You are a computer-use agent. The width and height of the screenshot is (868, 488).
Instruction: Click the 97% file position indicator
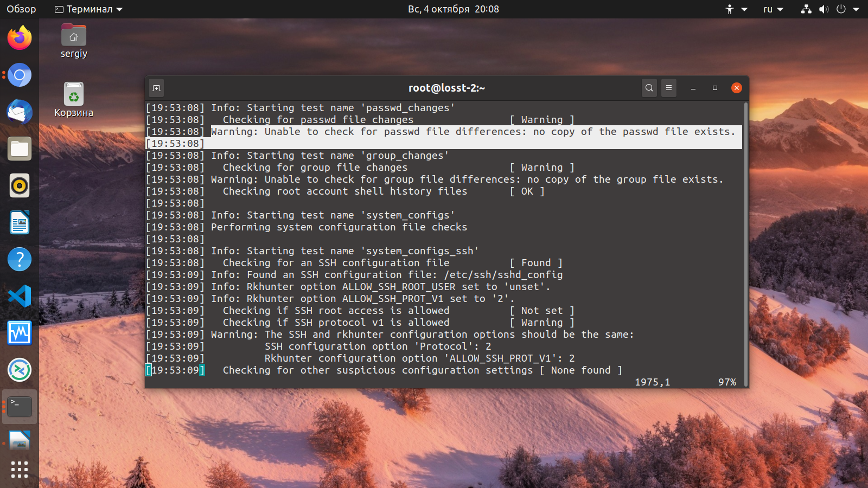click(x=727, y=382)
